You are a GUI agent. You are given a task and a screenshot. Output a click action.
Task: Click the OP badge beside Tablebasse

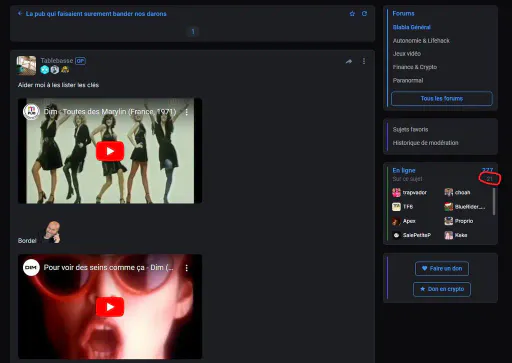[x=80, y=61]
